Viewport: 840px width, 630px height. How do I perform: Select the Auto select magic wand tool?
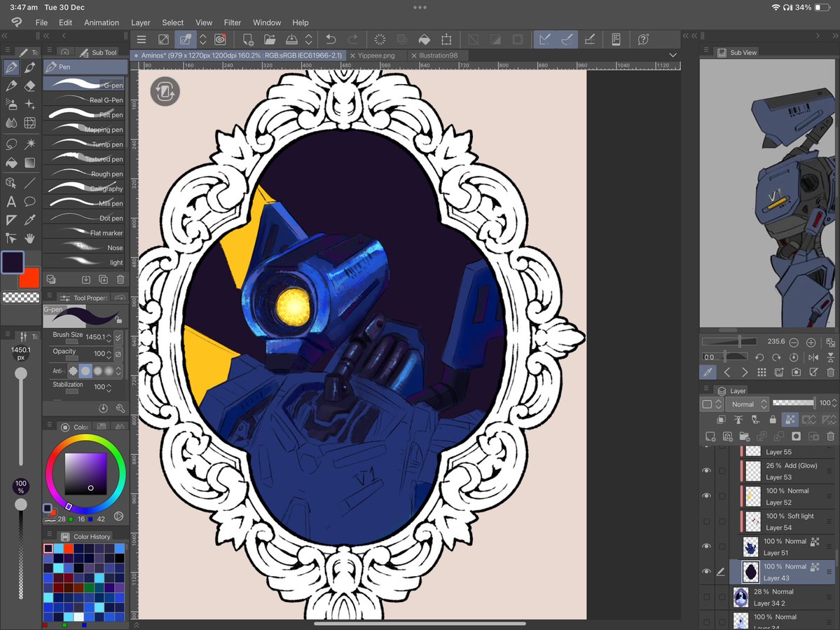[x=30, y=144]
